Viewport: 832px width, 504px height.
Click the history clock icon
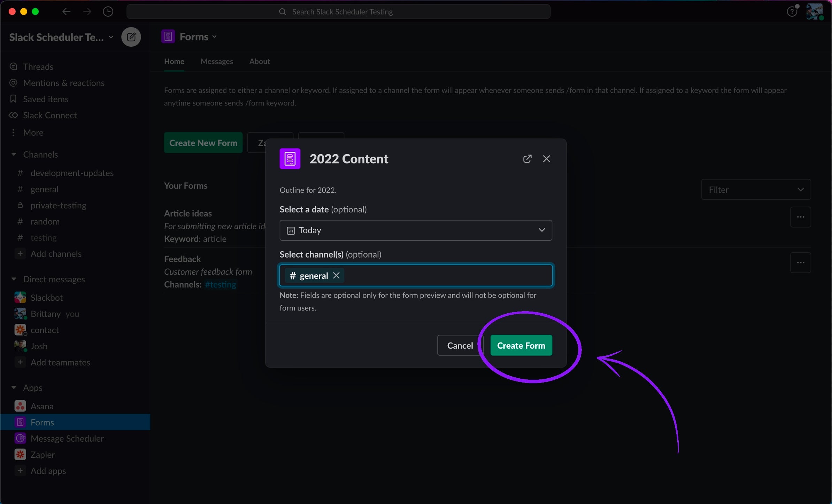point(108,11)
